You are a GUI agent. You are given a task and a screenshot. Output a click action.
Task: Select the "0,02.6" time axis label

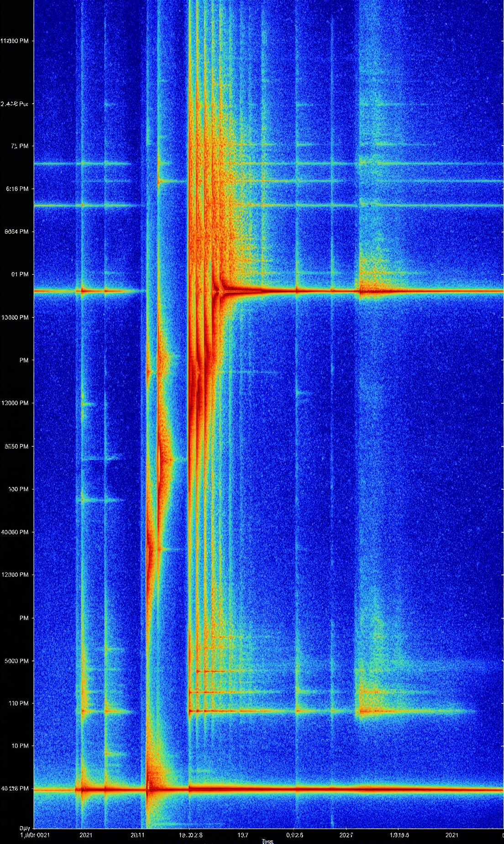(x=294, y=835)
